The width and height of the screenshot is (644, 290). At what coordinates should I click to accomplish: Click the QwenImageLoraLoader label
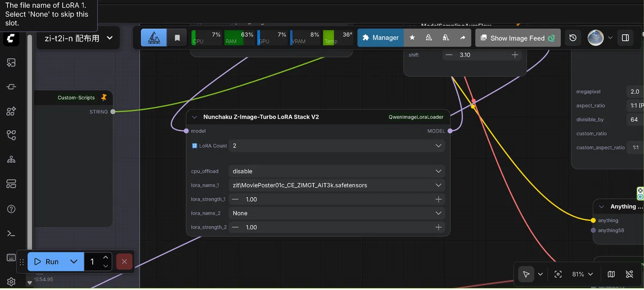coord(416,117)
